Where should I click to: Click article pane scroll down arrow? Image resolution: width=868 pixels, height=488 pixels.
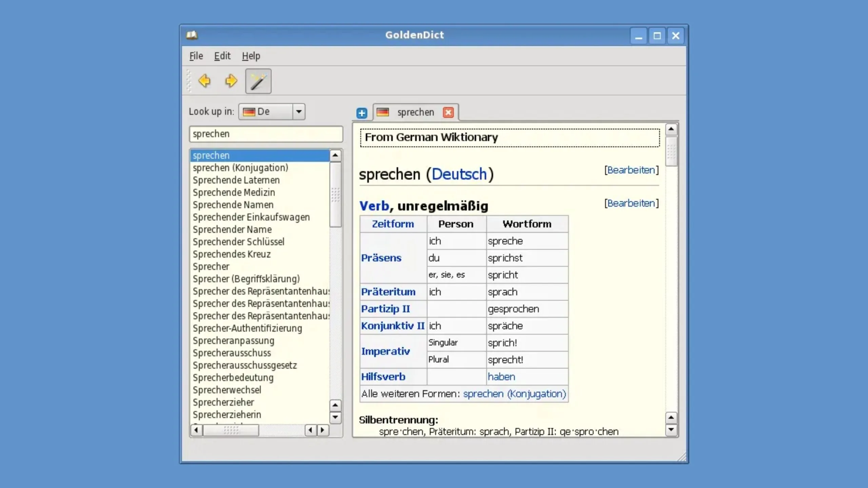tap(671, 430)
